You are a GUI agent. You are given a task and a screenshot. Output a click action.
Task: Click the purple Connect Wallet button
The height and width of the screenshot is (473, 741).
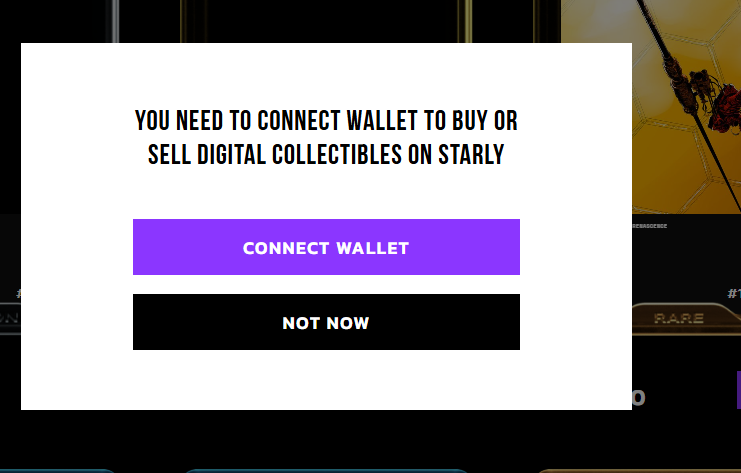click(x=326, y=247)
